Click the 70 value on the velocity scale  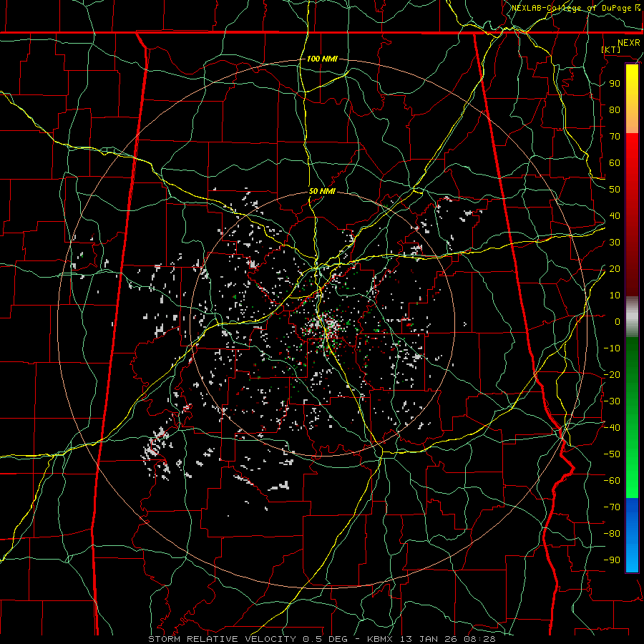click(x=615, y=137)
